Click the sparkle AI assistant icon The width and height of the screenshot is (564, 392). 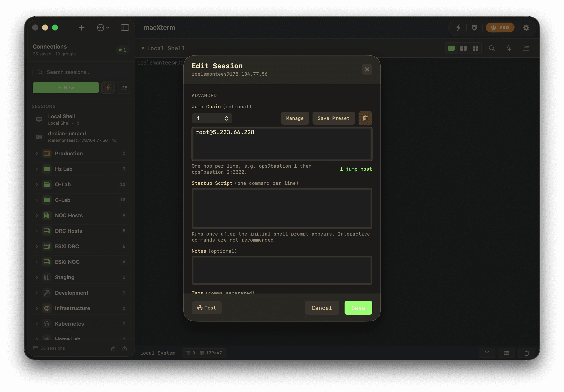509,48
